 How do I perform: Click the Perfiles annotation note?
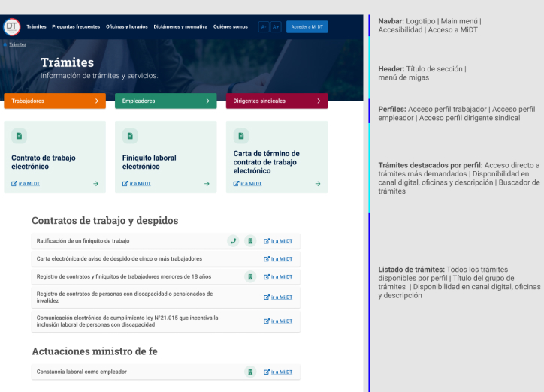(457, 113)
